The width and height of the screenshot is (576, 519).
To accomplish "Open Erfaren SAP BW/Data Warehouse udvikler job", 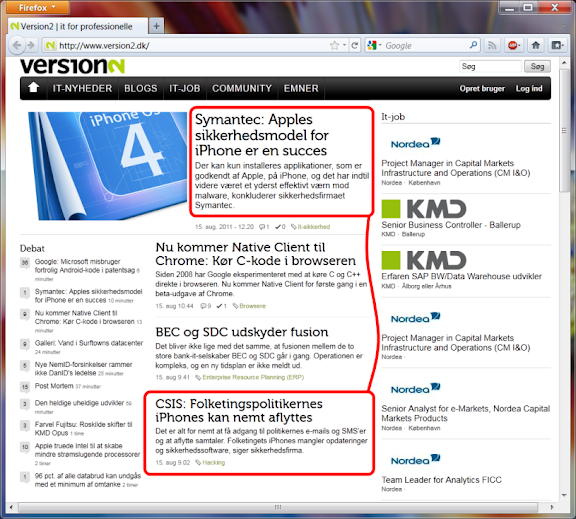I will (x=461, y=276).
